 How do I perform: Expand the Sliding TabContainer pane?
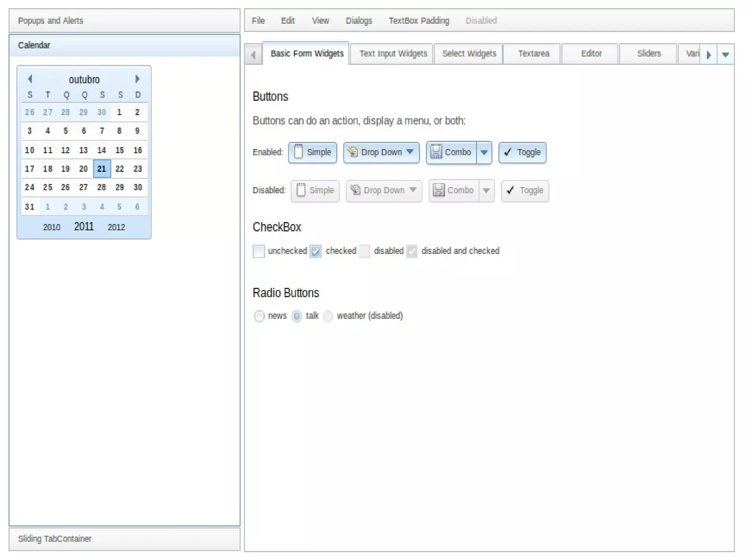(x=124, y=539)
